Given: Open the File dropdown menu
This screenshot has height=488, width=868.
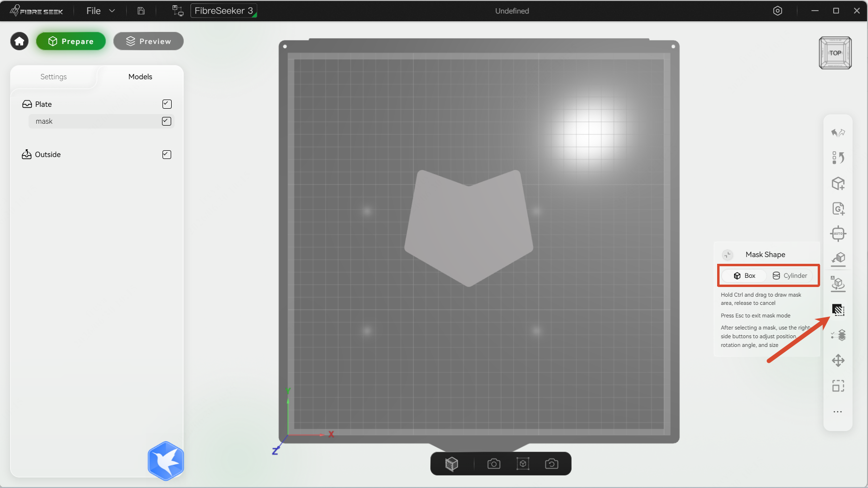Looking at the screenshot, I should 101,11.
